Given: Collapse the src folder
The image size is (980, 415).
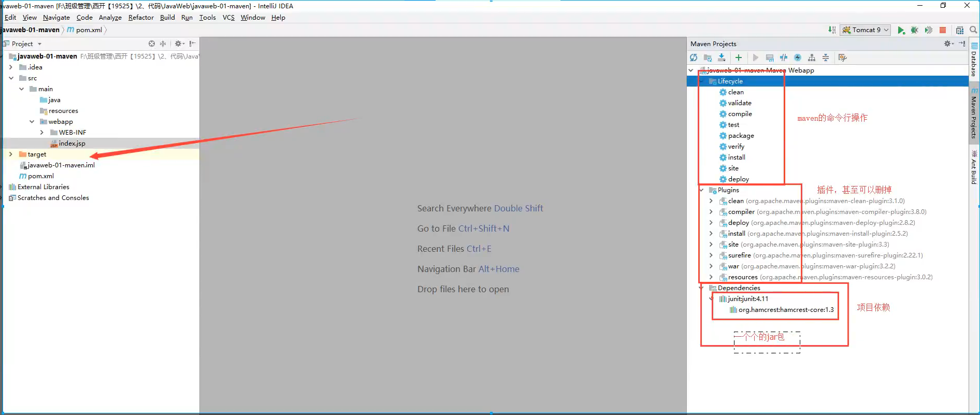Looking at the screenshot, I should coord(11,78).
